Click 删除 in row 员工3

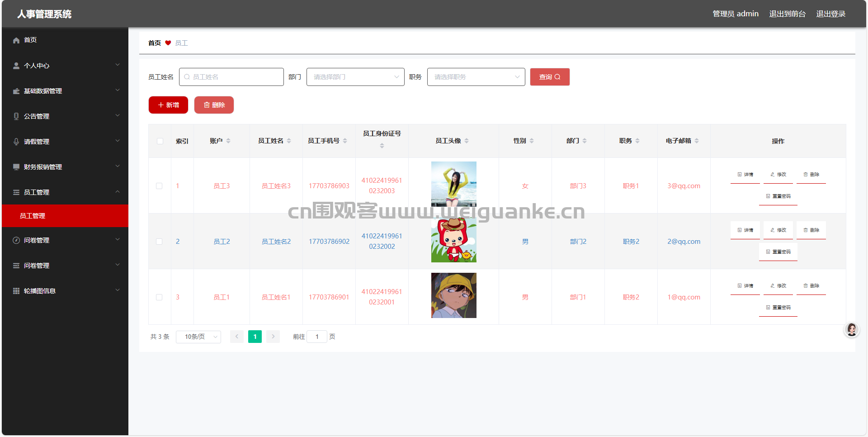[811, 175]
